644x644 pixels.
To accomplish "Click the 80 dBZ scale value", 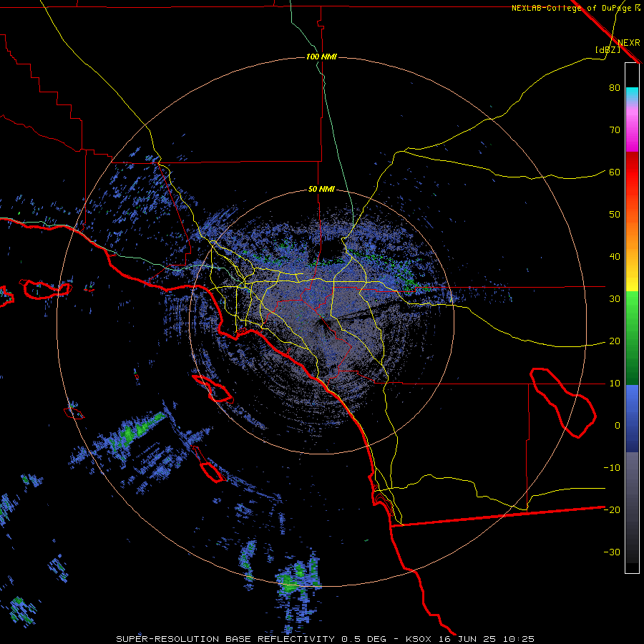I will pyautogui.click(x=615, y=87).
